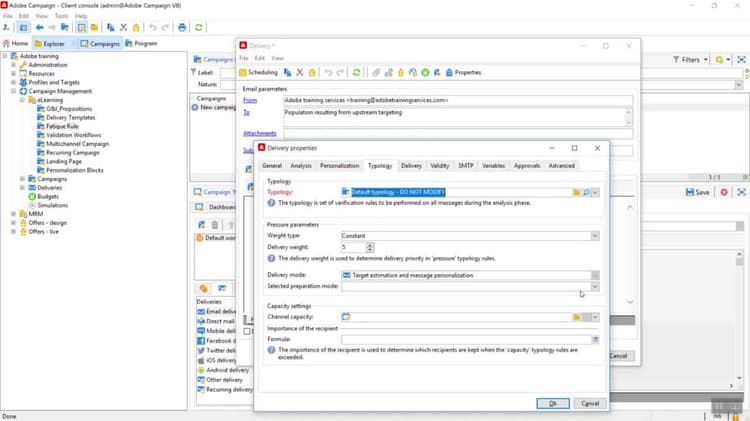Open the Explorer tab in navigation bar
This screenshot has height=421, width=750.
pyautogui.click(x=50, y=44)
